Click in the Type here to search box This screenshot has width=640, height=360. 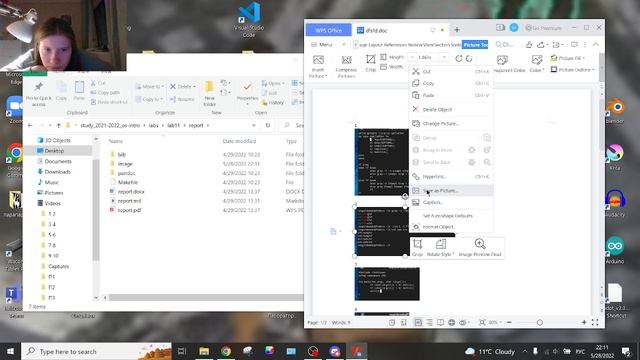(x=96, y=351)
